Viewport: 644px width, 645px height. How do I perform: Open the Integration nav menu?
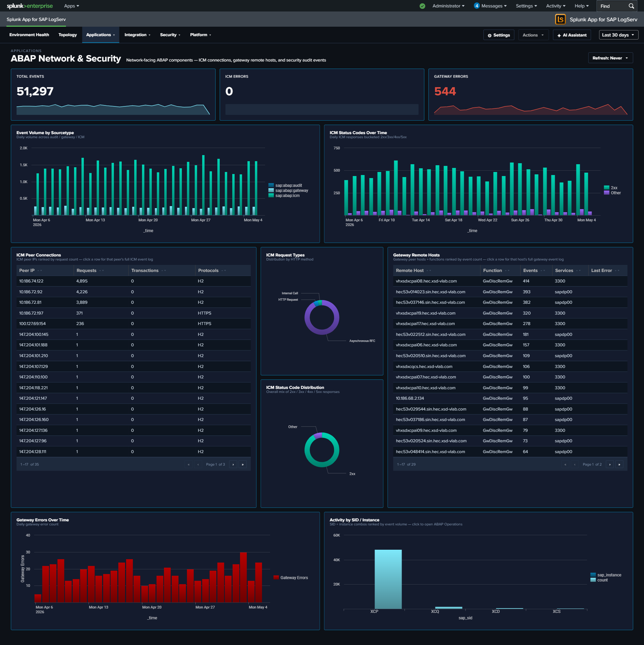point(137,35)
